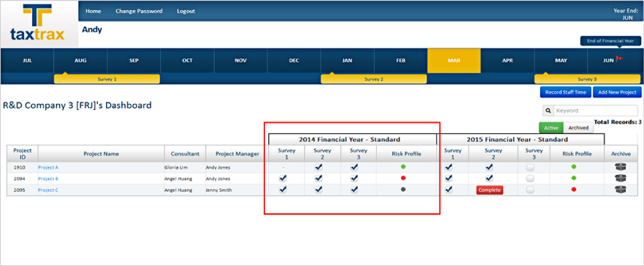644x266 pixels.
Task: Click the red flag on JUN
Action: point(619,60)
